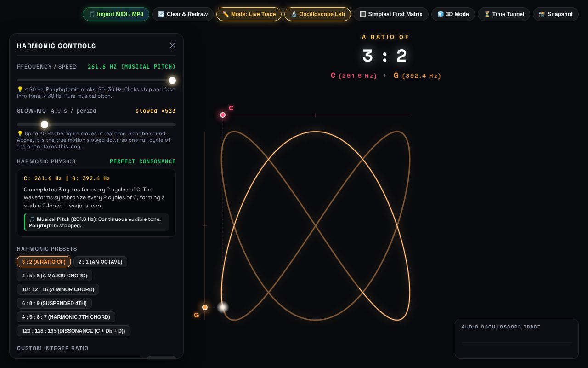Screen dimensions: 588x368
Task: Click the glowing white trace point
Action: point(223,307)
